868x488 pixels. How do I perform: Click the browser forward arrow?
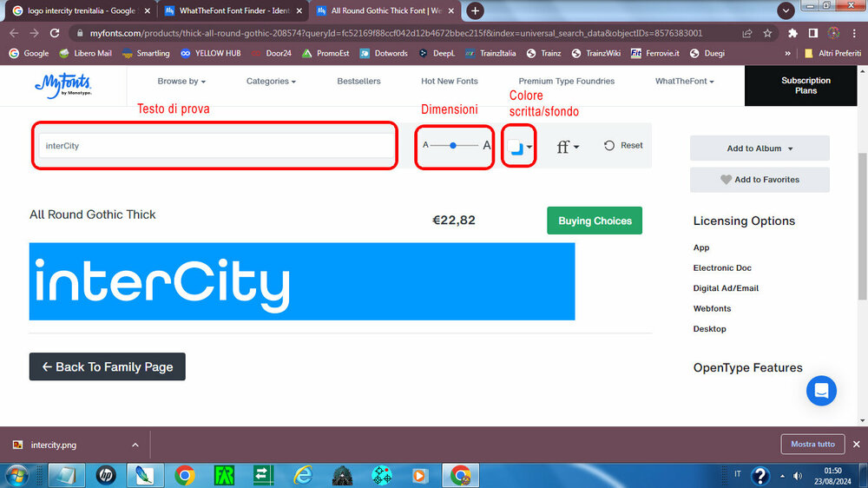(35, 33)
